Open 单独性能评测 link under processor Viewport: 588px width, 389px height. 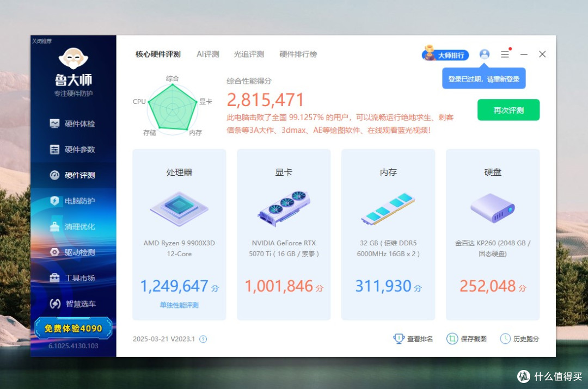pos(179,305)
